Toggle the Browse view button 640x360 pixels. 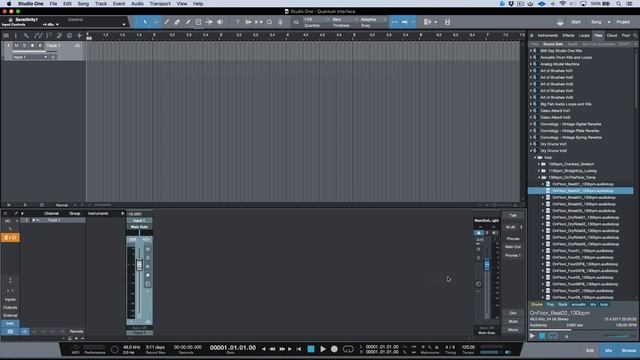coord(629,351)
